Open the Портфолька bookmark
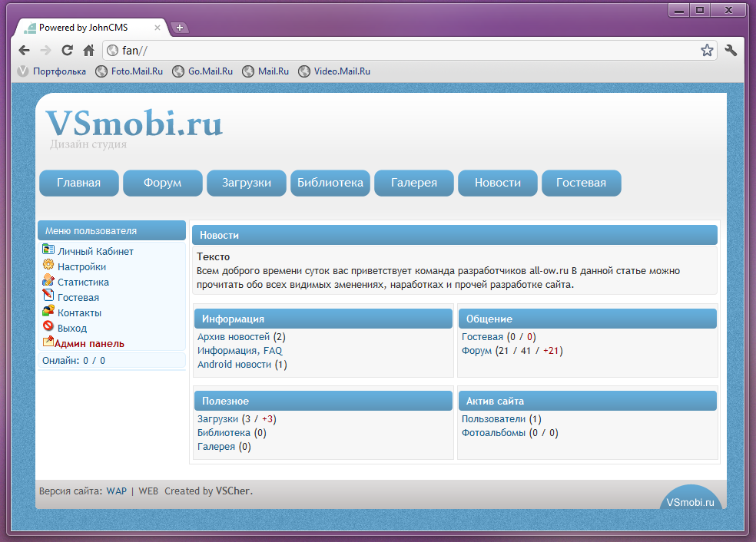 coord(51,71)
